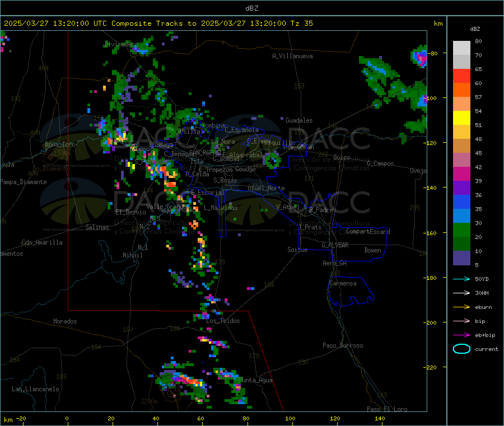Click the R_Padre map label
The width and height of the screenshot is (504, 426).
(x=321, y=210)
